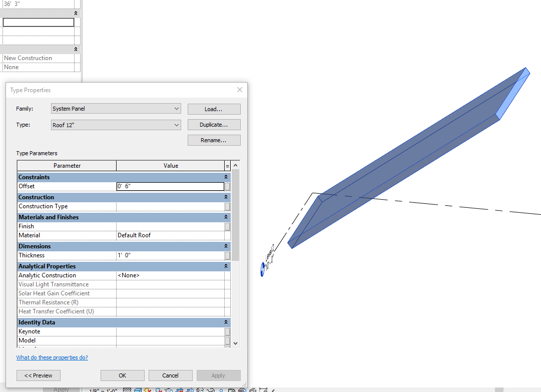Click the equals-sign column header
This screenshot has width=541, height=392.
(227, 166)
